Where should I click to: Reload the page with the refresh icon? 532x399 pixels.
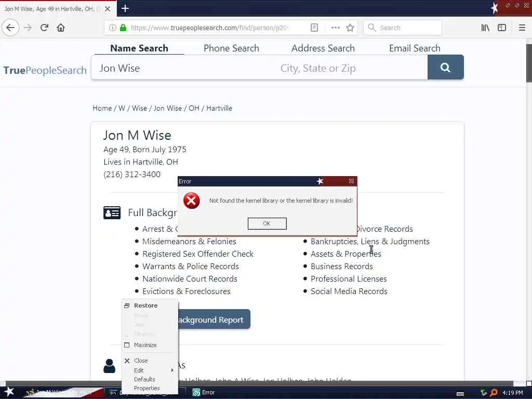(x=44, y=28)
